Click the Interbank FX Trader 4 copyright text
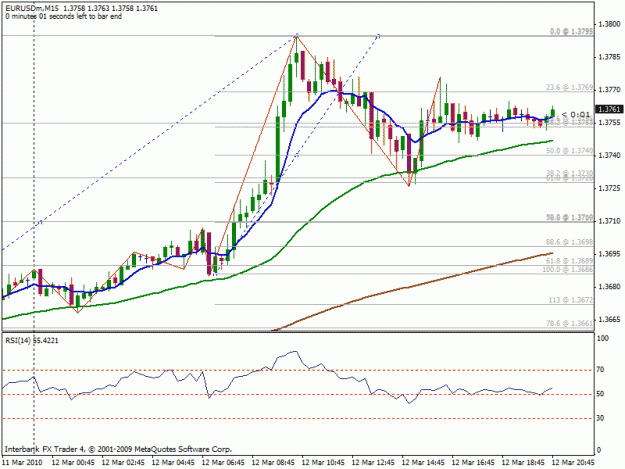 [118, 449]
